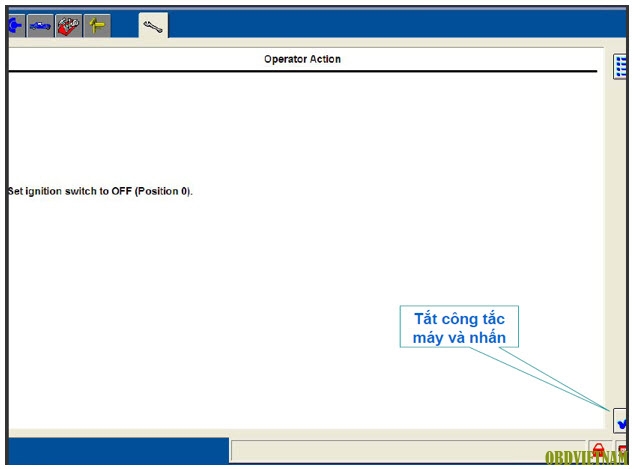Select the yellow direction arrow tab
The height and width of the screenshot is (469, 635).
97,26
